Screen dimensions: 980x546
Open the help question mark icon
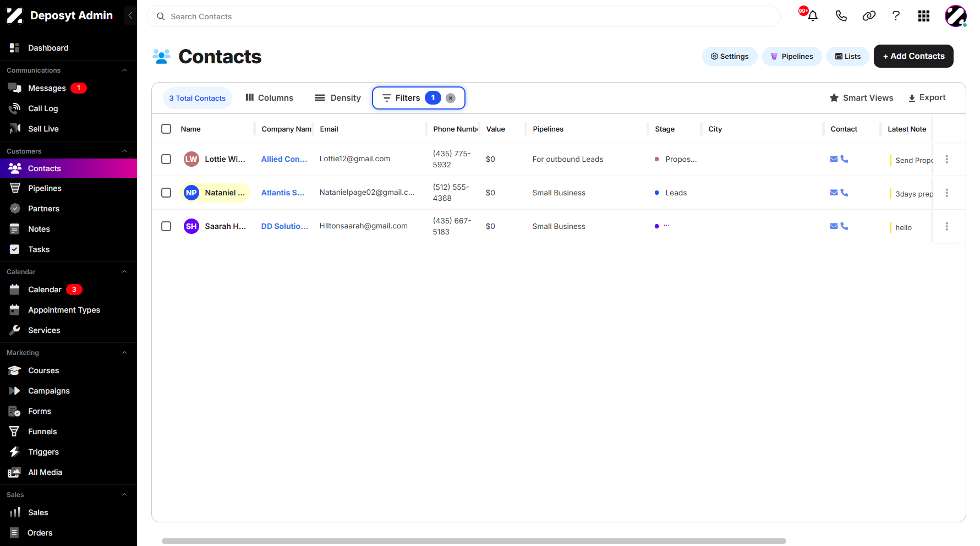pos(896,16)
